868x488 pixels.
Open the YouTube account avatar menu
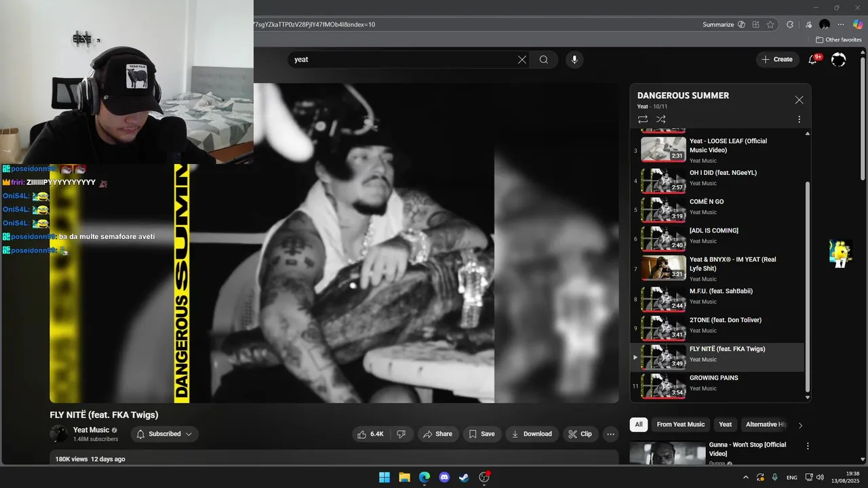pyautogui.click(x=839, y=60)
